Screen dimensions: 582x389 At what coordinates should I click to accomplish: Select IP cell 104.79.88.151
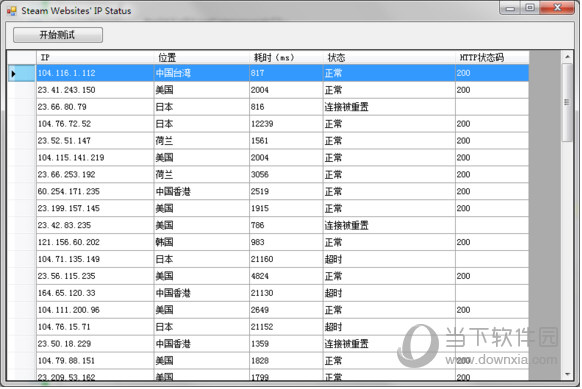tap(95, 361)
